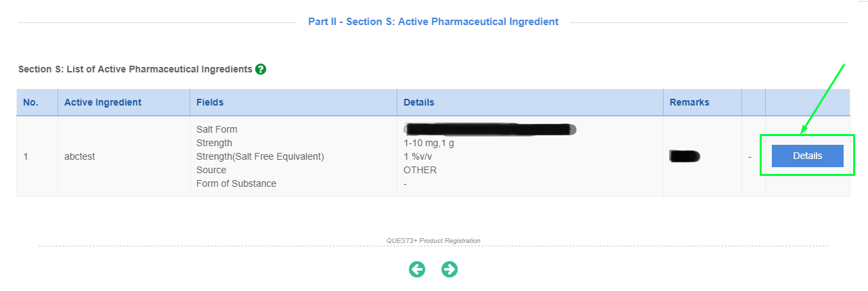Image resolution: width=868 pixels, height=291 pixels.
Task: Click the 'Active Ingredient' column header
Action: 103,102
